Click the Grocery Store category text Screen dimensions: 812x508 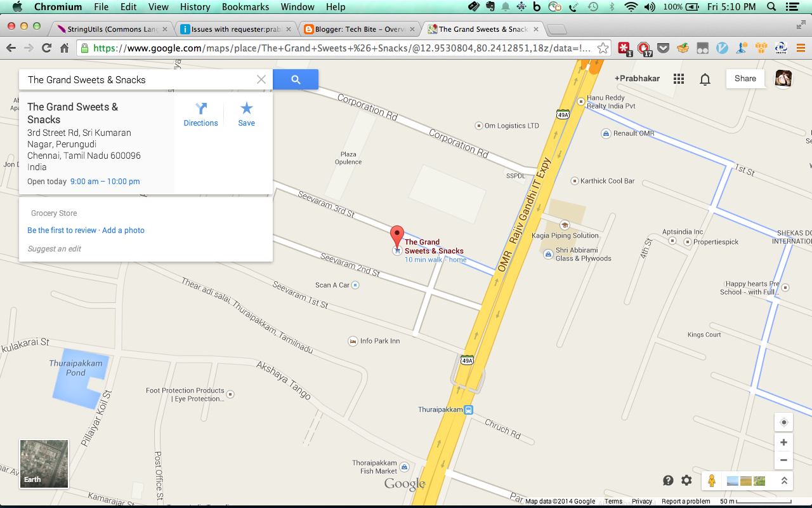click(x=54, y=213)
